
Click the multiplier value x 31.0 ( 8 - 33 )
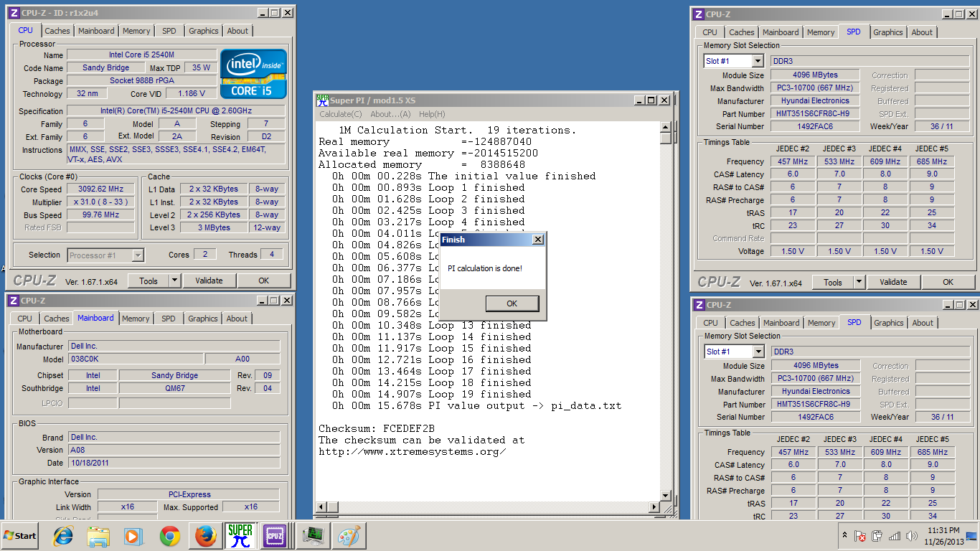(x=101, y=202)
